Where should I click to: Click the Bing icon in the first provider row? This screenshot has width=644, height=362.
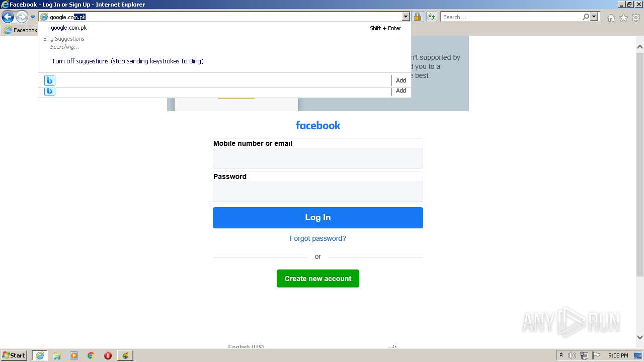click(49, 80)
